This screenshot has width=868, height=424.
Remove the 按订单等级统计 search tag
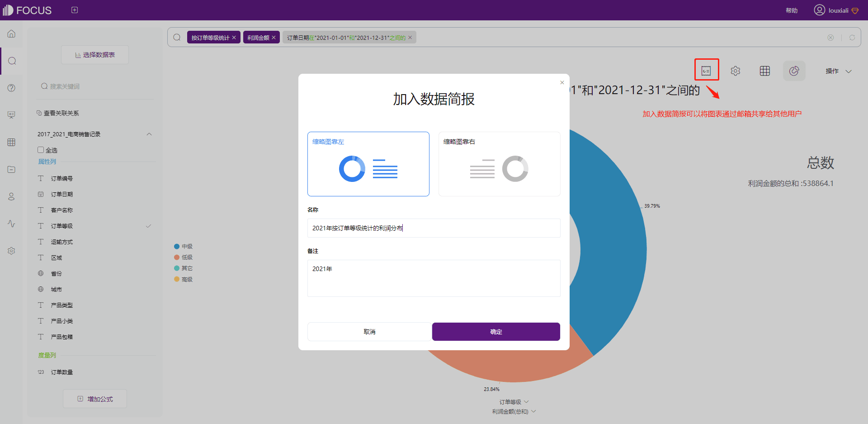tap(234, 38)
